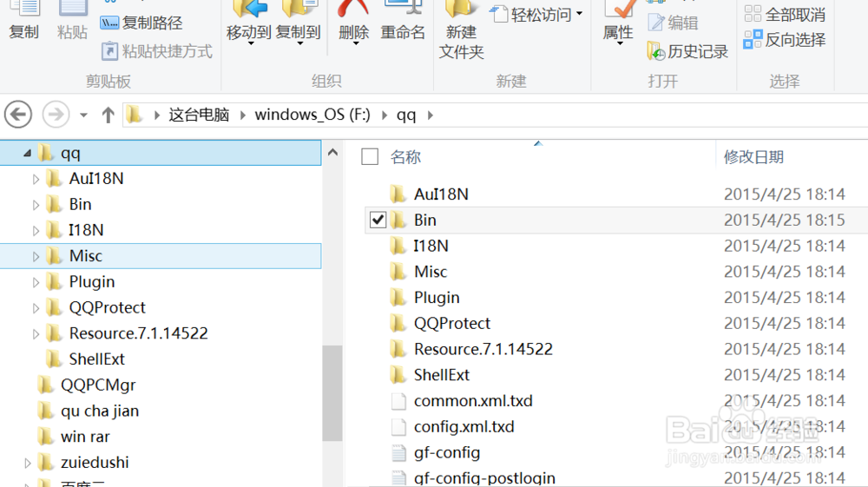Click the navigation pane scrollbar thumb
The width and height of the screenshot is (868, 487).
(332, 393)
